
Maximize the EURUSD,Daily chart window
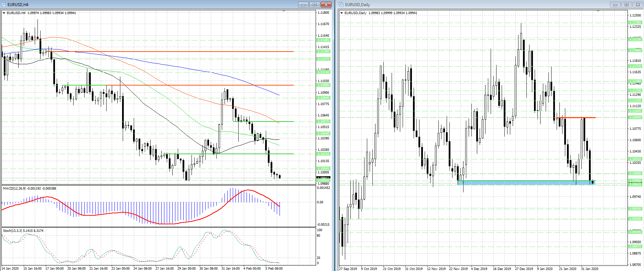[x=626, y=4]
